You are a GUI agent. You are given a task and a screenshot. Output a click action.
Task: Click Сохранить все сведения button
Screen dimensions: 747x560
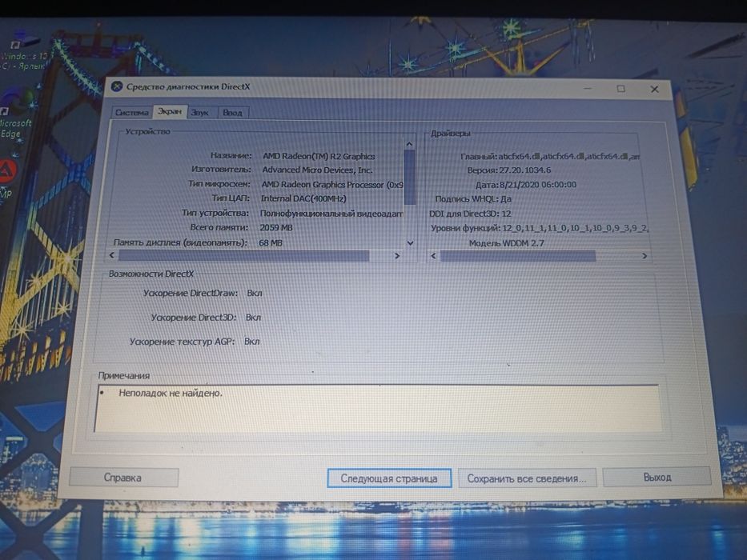pyautogui.click(x=527, y=478)
